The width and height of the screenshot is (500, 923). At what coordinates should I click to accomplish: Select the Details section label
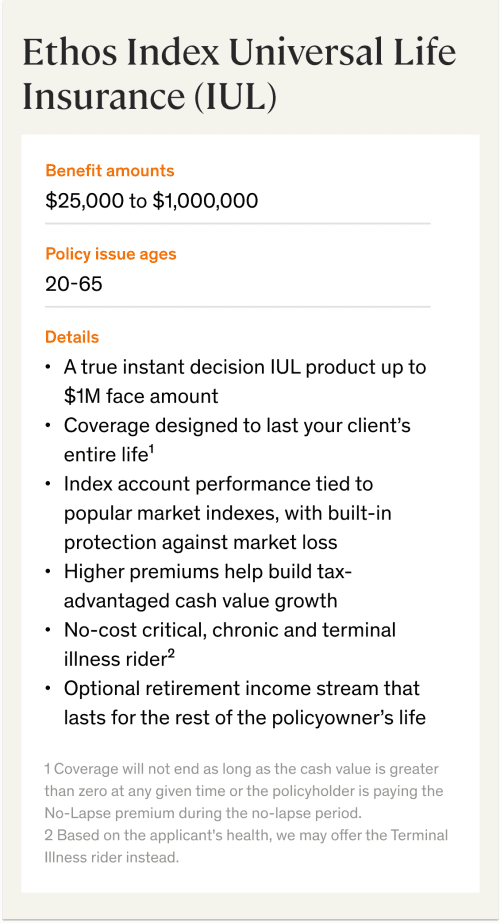[x=72, y=337]
